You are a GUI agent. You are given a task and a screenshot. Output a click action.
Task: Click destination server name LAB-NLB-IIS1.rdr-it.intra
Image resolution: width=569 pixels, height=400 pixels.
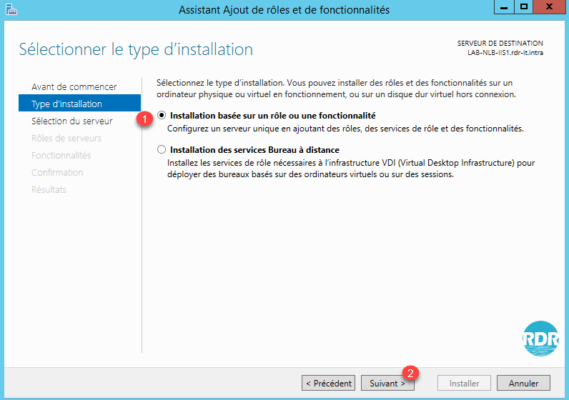tap(505, 53)
